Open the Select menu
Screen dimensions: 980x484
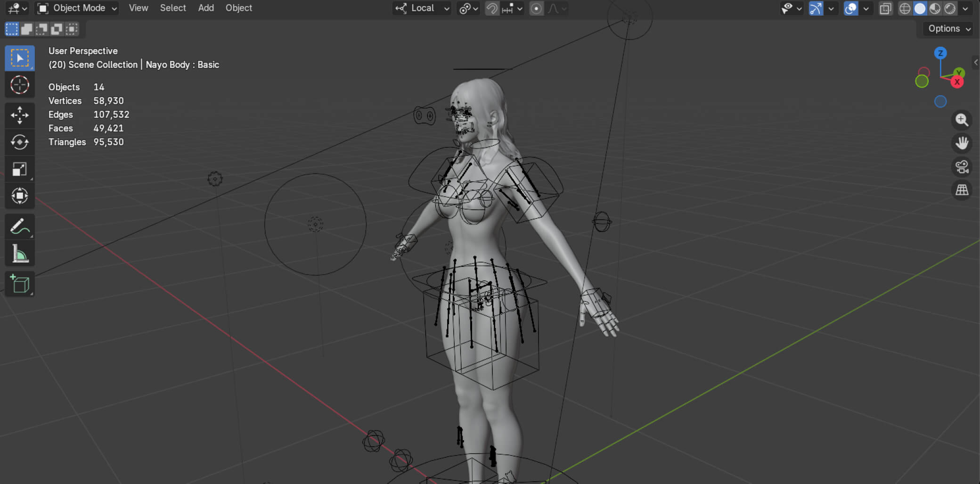[173, 8]
